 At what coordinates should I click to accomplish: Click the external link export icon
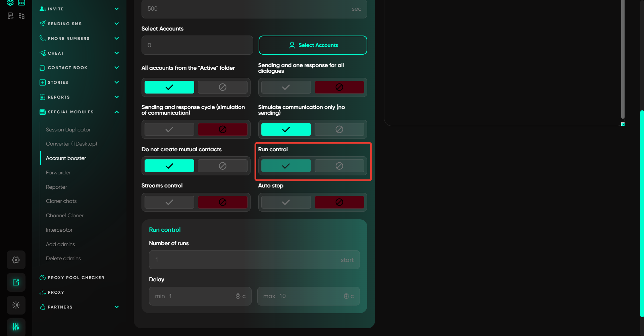(x=16, y=282)
